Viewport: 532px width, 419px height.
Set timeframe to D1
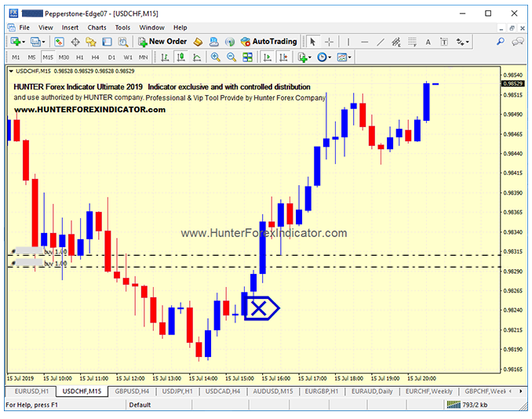111,57
